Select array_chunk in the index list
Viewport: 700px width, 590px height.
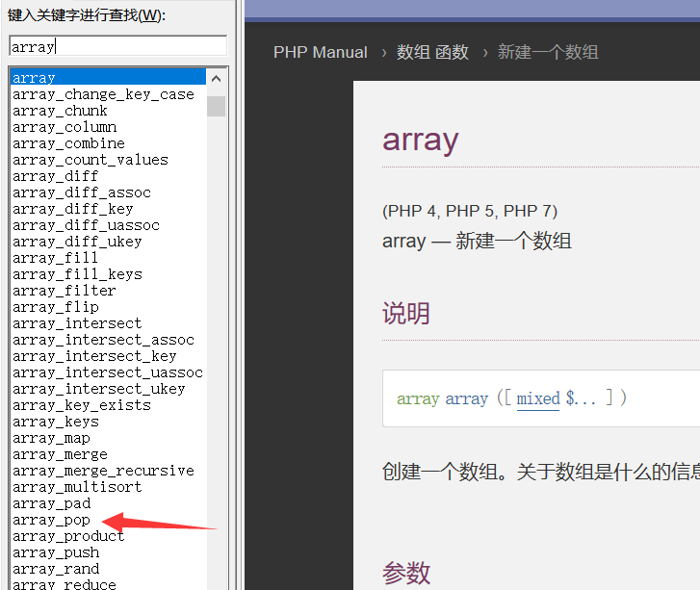[x=60, y=111]
